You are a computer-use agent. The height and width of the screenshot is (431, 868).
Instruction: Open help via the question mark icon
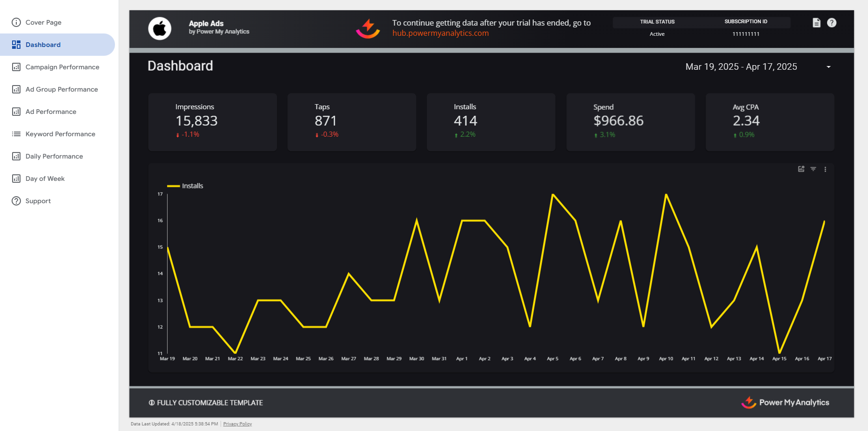click(832, 23)
